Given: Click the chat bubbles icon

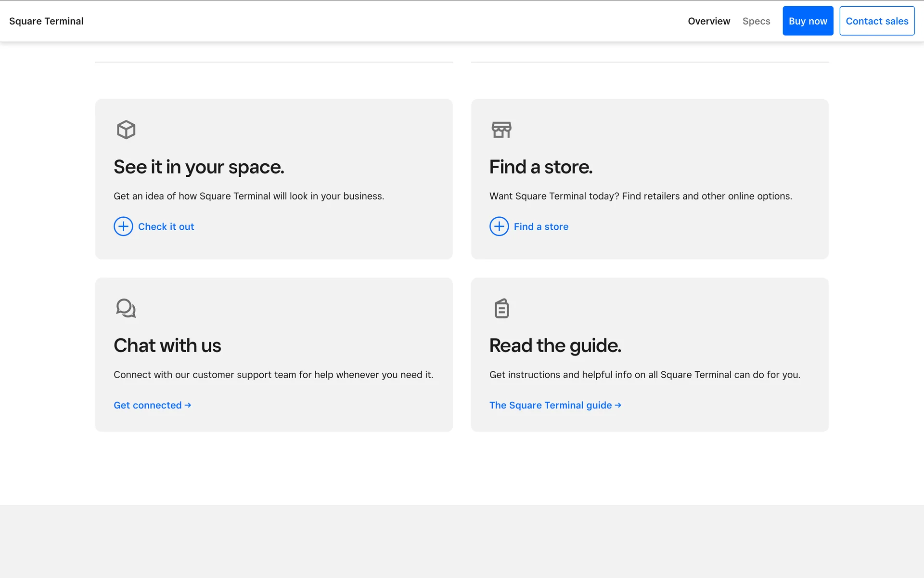Looking at the screenshot, I should [x=126, y=308].
